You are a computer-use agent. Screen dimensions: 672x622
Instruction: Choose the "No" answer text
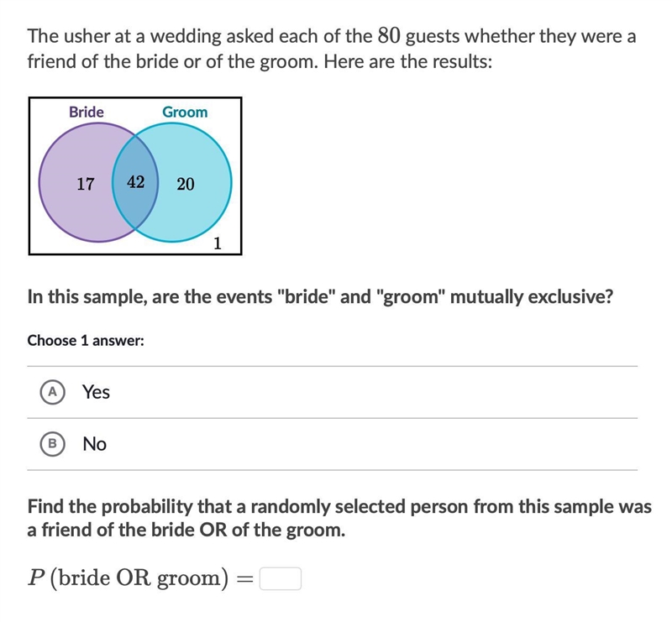pos(94,444)
